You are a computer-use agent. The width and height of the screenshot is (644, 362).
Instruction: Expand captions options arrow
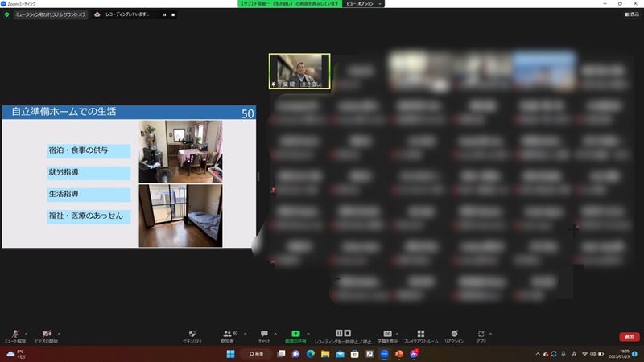[x=397, y=334]
